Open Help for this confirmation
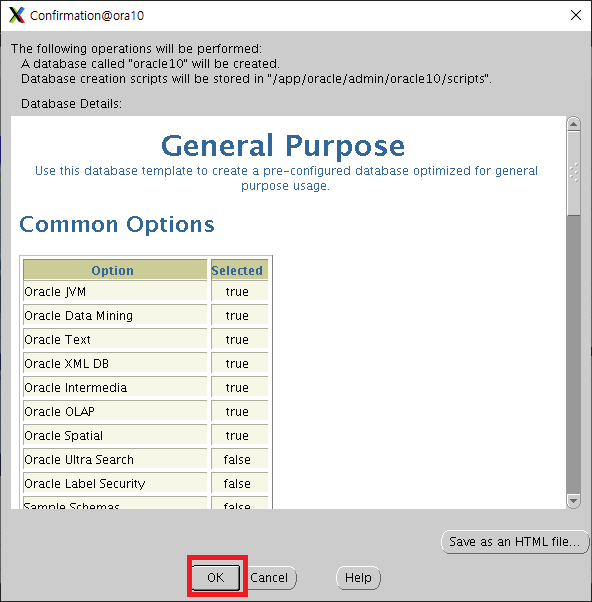This screenshot has width=592, height=602. pyautogui.click(x=358, y=577)
